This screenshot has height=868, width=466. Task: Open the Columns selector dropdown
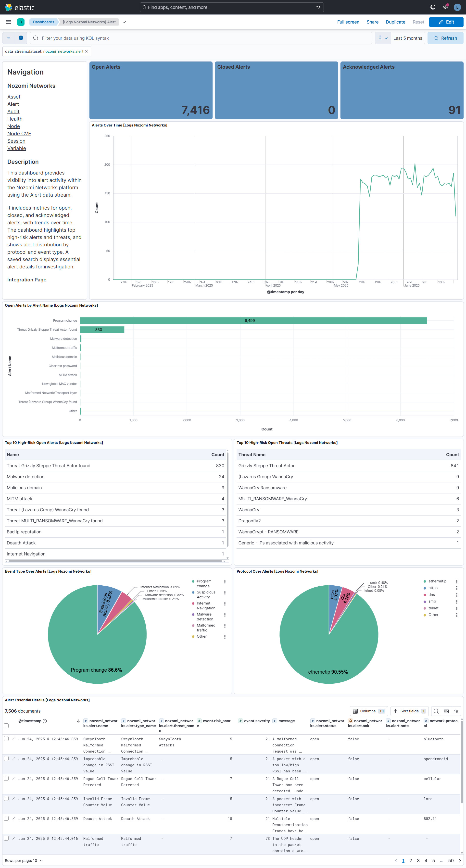[x=369, y=711]
